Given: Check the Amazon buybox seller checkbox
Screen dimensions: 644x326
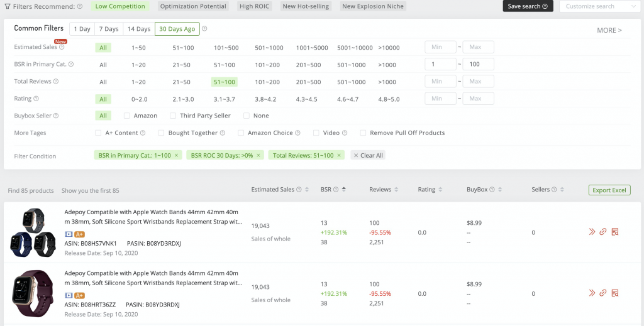Looking at the screenshot, I should pos(127,116).
